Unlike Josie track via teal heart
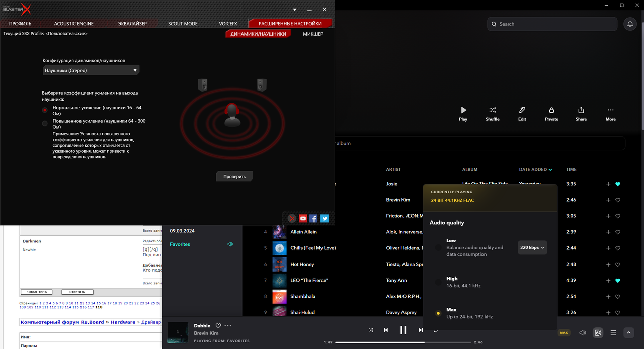The image size is (644, 349). pyautogui.click(x=618, y=184)
